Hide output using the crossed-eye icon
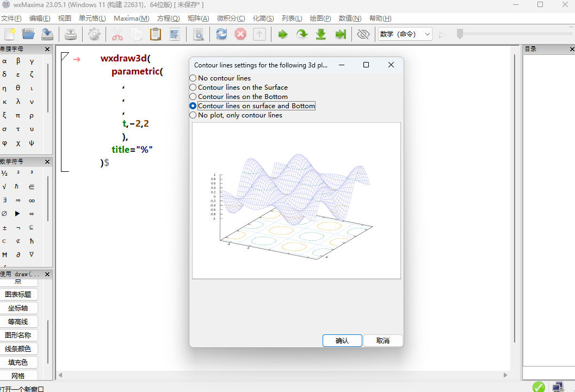The width and height of the screenshot is (575, 392). [363, 34]
